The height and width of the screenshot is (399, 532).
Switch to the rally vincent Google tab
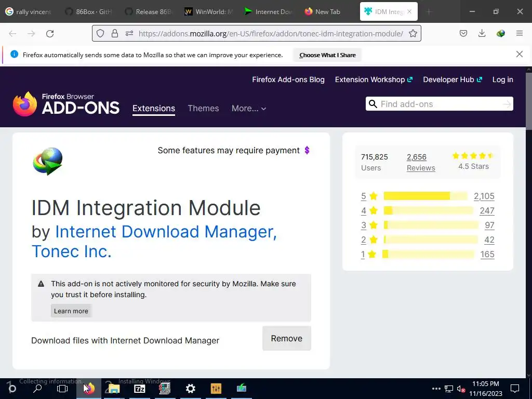(x=29, y=11)
